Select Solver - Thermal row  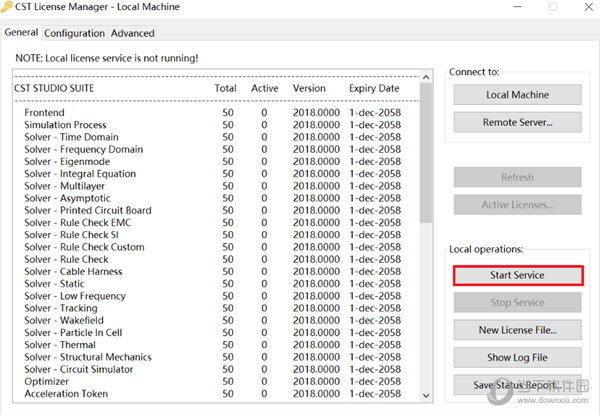212,345
